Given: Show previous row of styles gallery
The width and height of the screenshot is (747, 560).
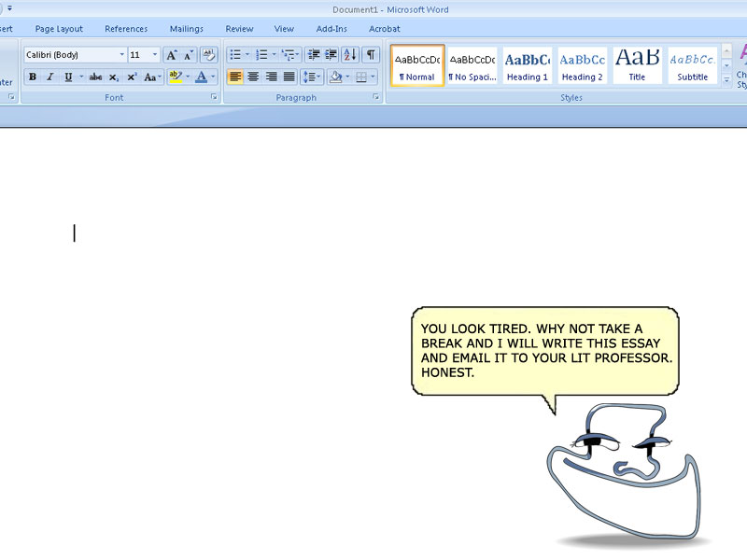Looking at the screenshot, I should (x=726, y=50).
